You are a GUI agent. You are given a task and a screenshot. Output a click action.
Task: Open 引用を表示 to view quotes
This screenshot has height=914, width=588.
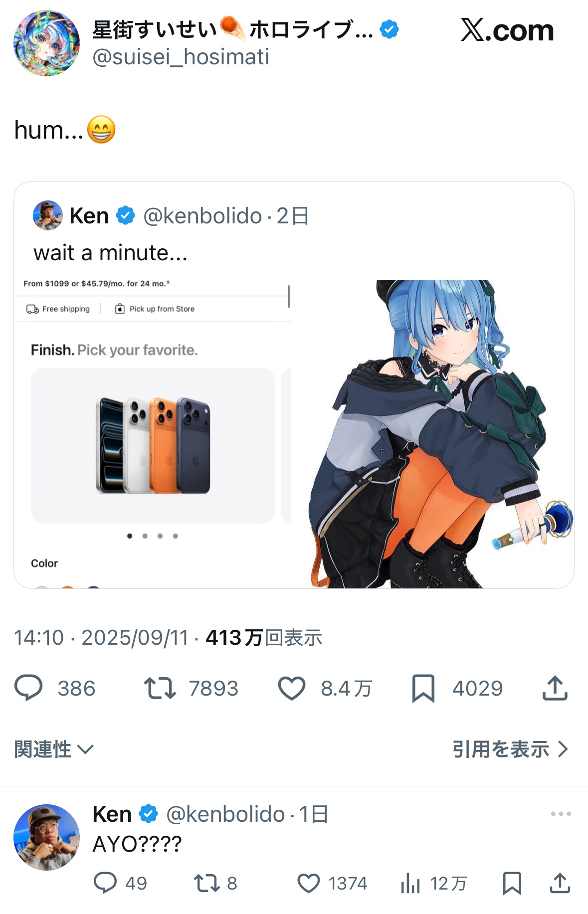[x=510, y=749]
